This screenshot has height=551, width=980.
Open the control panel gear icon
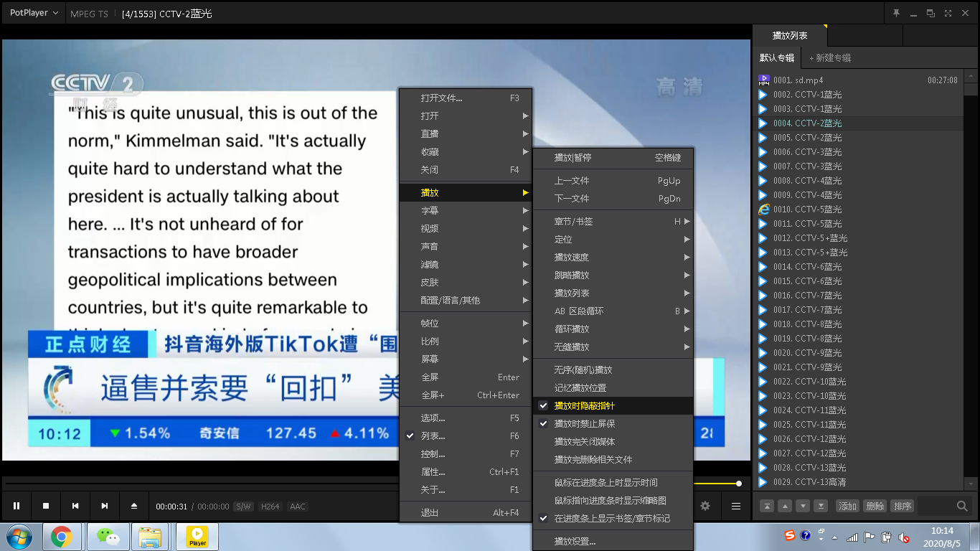[705, 506]
